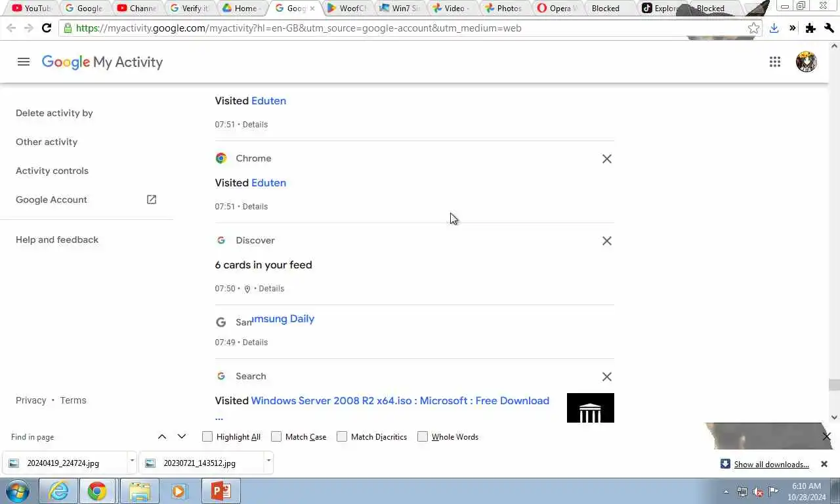This screenshot has width=840, height=504.
Task: Switch to the WoofCh tab
Action: click(x=346, y=9)
